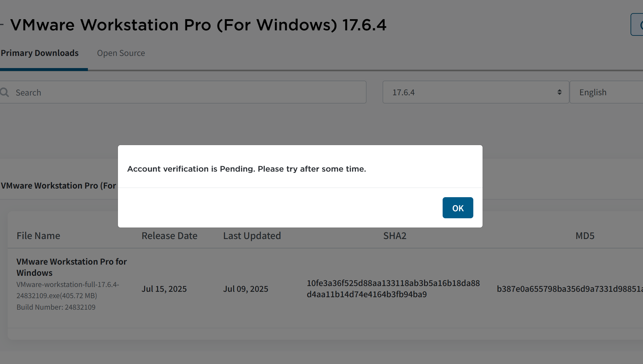The height and width of the screenshot is (364, 643).
Task: Open the English language dropdown
Action: (x=606, y=92)
